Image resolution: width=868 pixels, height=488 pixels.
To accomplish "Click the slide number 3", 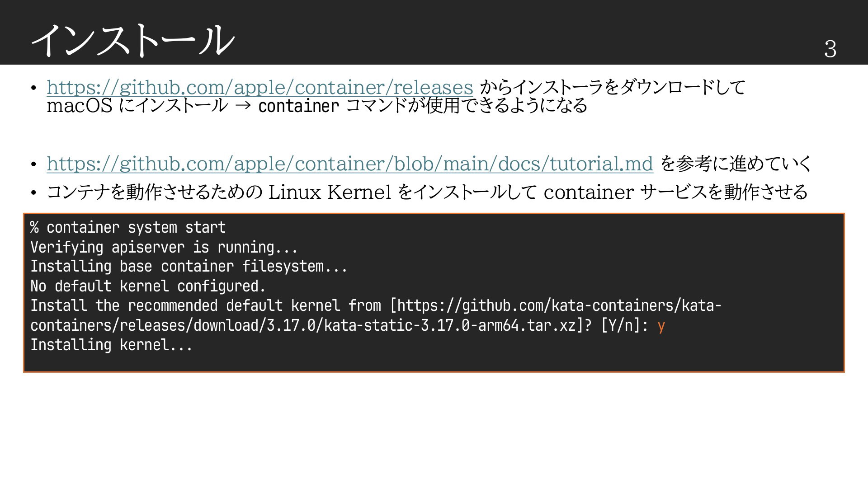I will 830,49.
